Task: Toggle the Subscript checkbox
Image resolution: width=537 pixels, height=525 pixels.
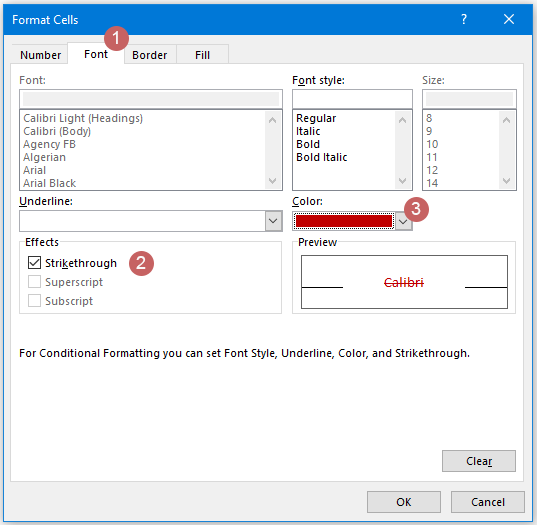Action: [34, 301]
